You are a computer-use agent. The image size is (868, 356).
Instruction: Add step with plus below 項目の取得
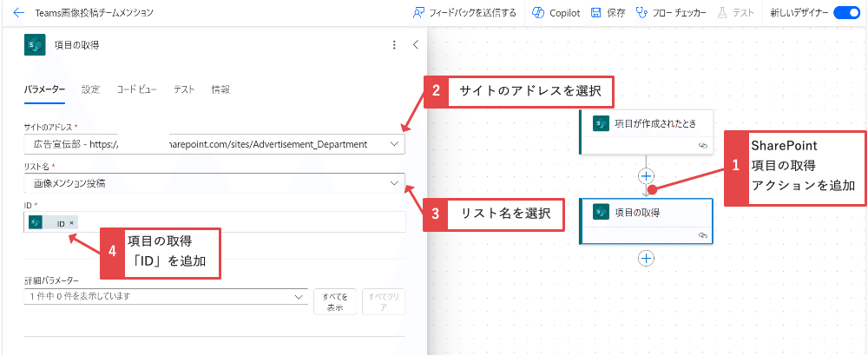(646, 258)
